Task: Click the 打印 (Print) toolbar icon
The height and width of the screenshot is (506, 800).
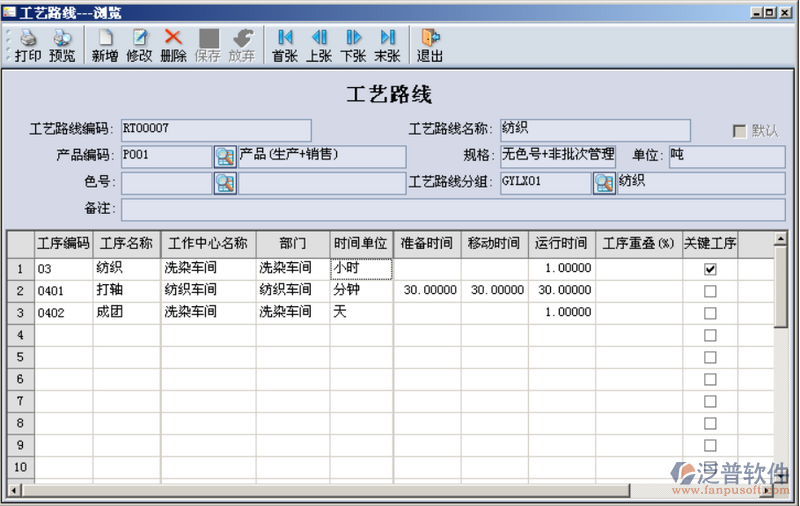Action: [27, 46]
